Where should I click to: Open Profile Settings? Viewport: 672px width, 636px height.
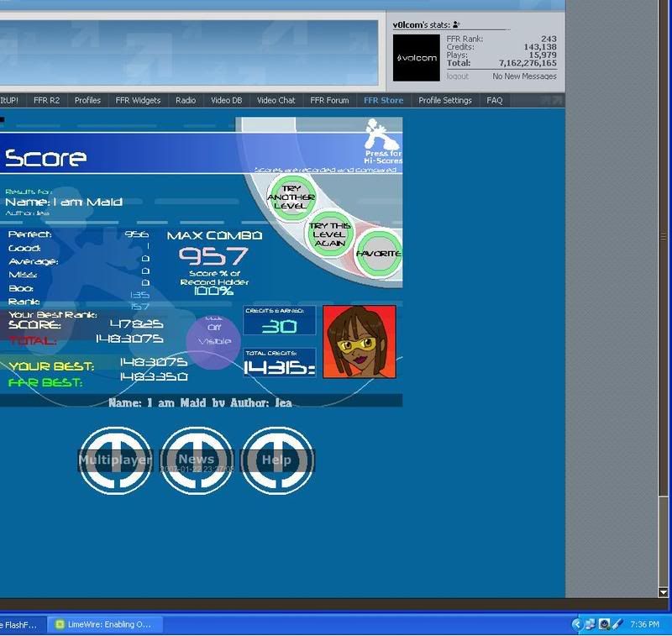click(445, 100)
